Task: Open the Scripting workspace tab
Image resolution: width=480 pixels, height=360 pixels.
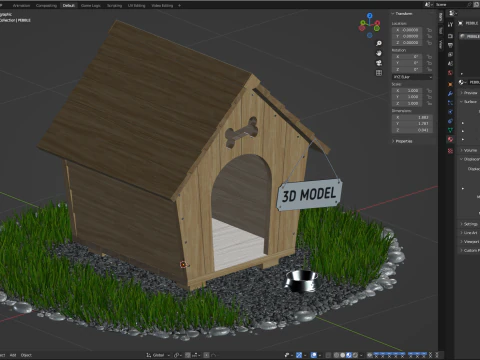Action: (x=114, y=5)
